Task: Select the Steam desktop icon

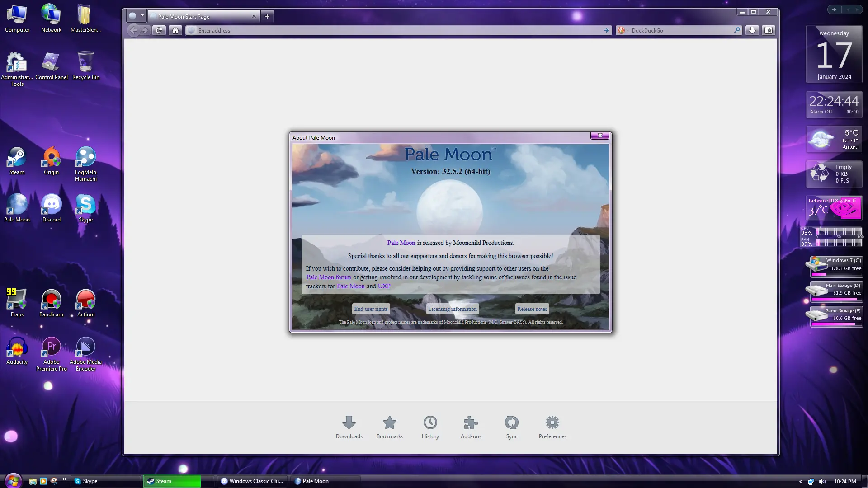Action: click(17, 161)
